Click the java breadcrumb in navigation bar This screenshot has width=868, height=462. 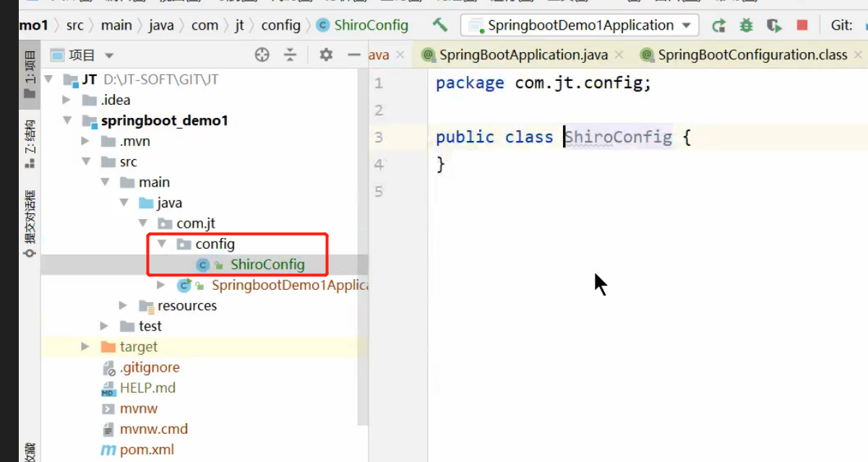161,25
